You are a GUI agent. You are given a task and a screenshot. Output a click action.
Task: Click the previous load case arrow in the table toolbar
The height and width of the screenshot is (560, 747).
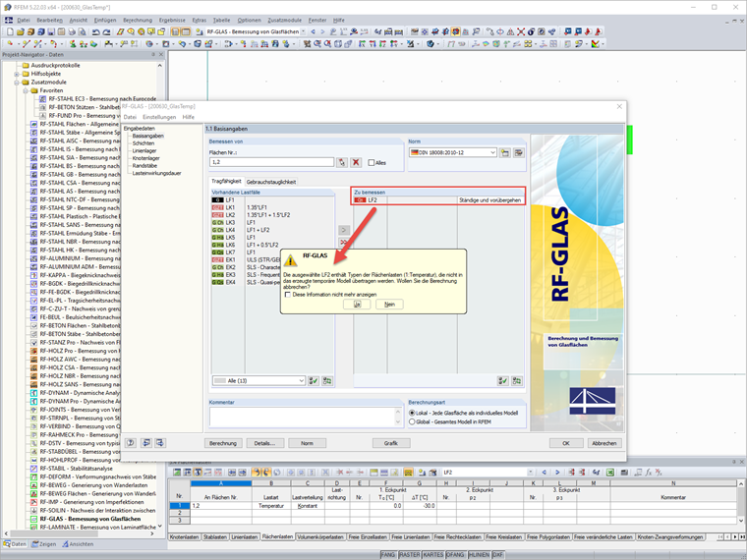545,473
